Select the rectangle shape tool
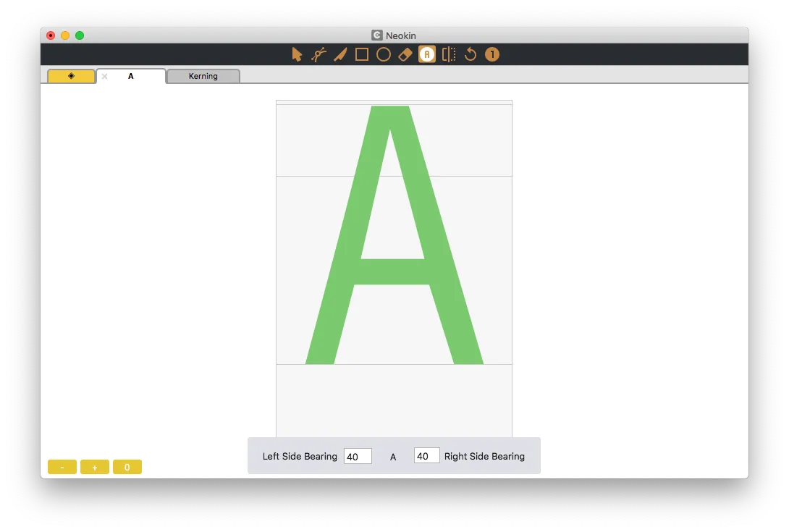 click(362, 54)
